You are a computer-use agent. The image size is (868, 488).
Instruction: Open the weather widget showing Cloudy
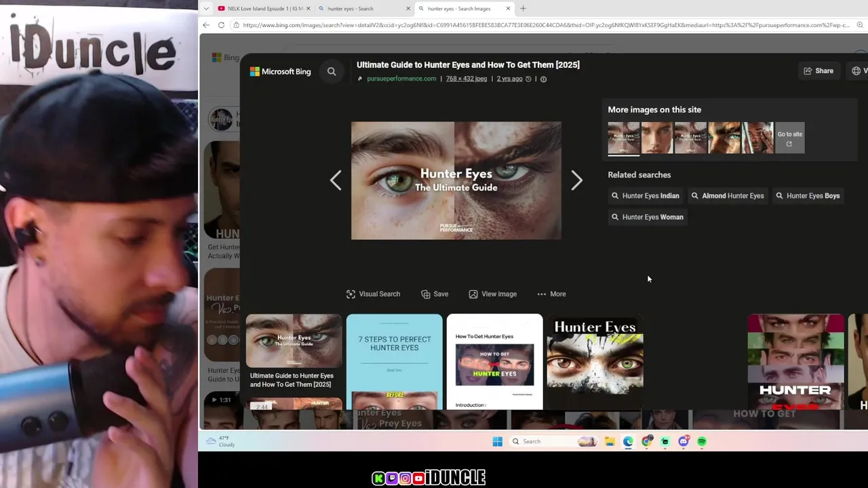221,442
